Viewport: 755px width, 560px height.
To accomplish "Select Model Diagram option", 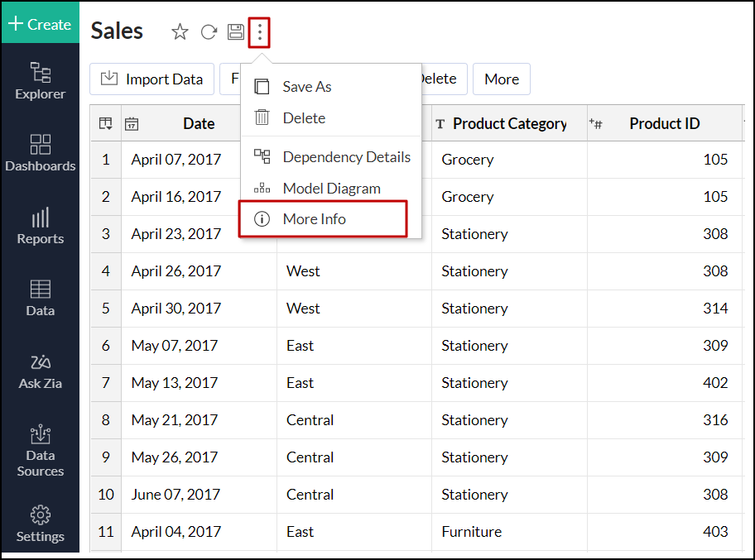I will (x=331, y=189).
